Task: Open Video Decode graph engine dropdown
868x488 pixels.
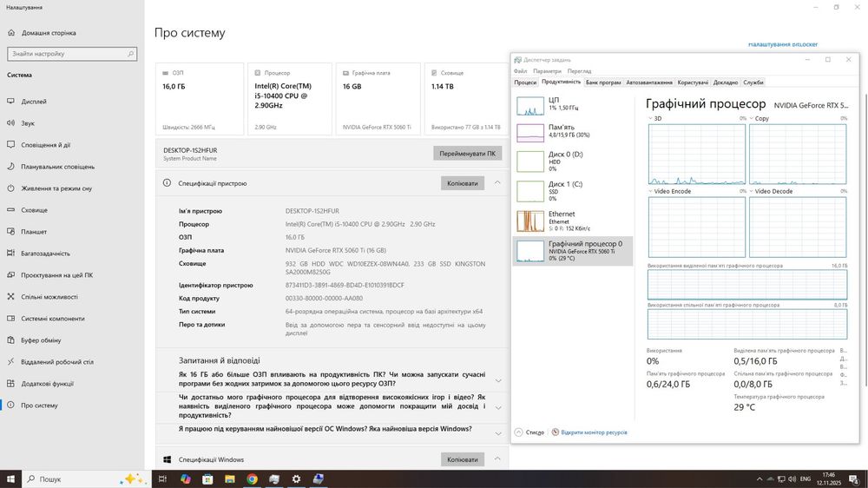Action: coord(751,191)
